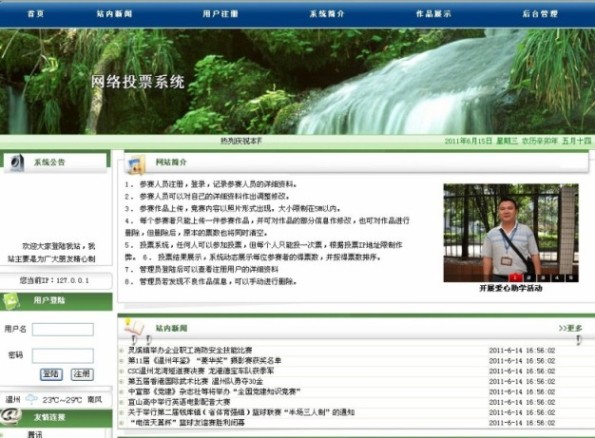This screenshot has height=438, width=595.
Task: Click the 用户名 input field
Action: click(x=63, y=329)
